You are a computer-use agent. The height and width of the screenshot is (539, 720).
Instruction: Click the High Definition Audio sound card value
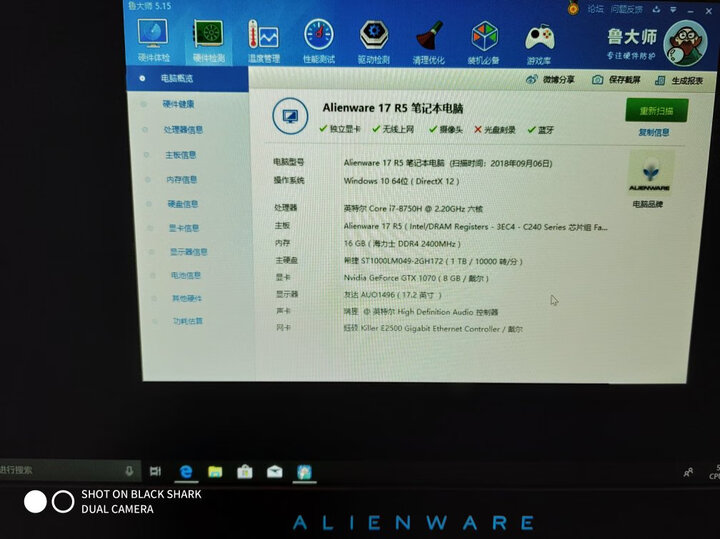[421, 312]
